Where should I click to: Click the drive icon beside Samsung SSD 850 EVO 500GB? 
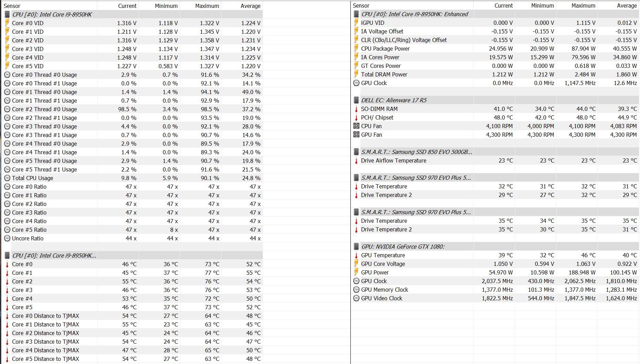pos(356,152)
